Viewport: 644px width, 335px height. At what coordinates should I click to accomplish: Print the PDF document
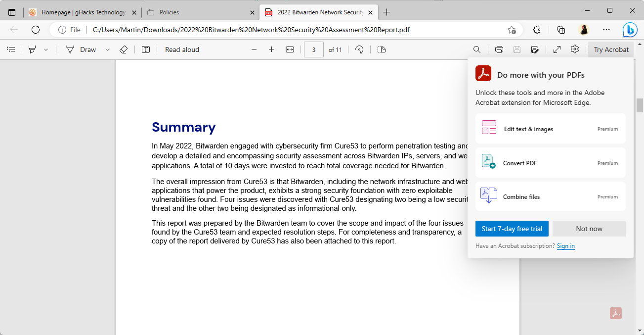click(499, 49)
